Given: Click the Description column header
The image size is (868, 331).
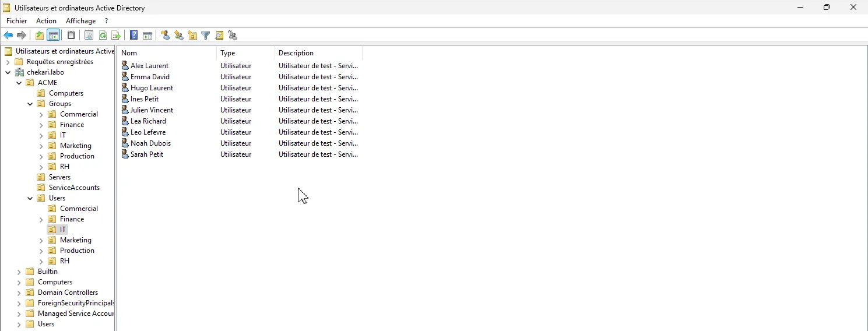Looking at the screenshot, I should (x=318, y=53).
